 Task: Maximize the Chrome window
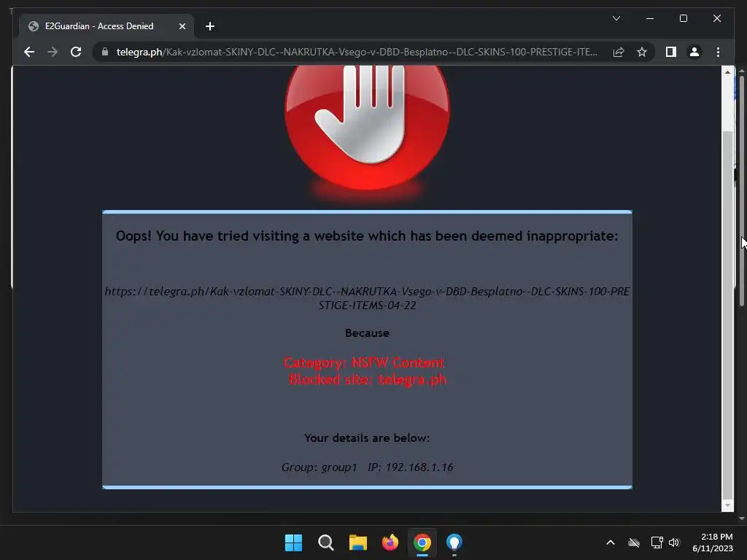683,18
